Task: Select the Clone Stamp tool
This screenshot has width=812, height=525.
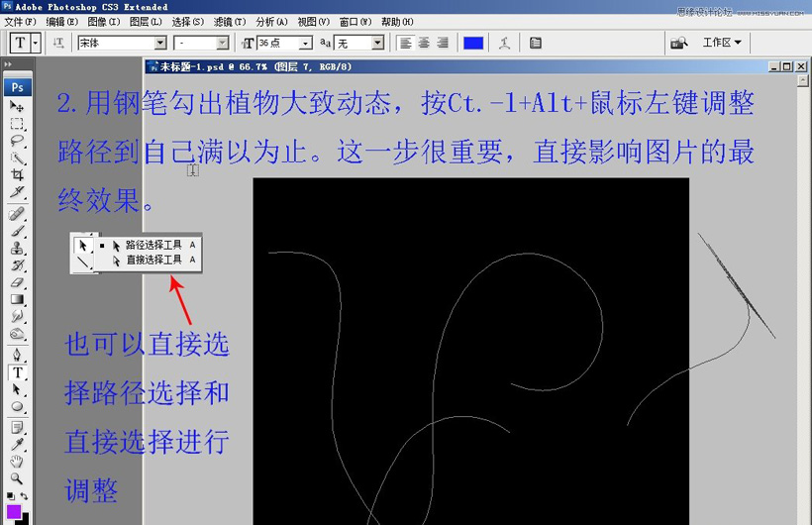Action: [x=17, y=248]
